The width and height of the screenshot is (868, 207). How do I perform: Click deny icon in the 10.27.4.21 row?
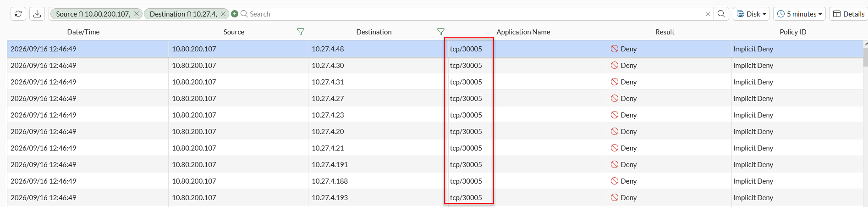click(x=615, y=148)
